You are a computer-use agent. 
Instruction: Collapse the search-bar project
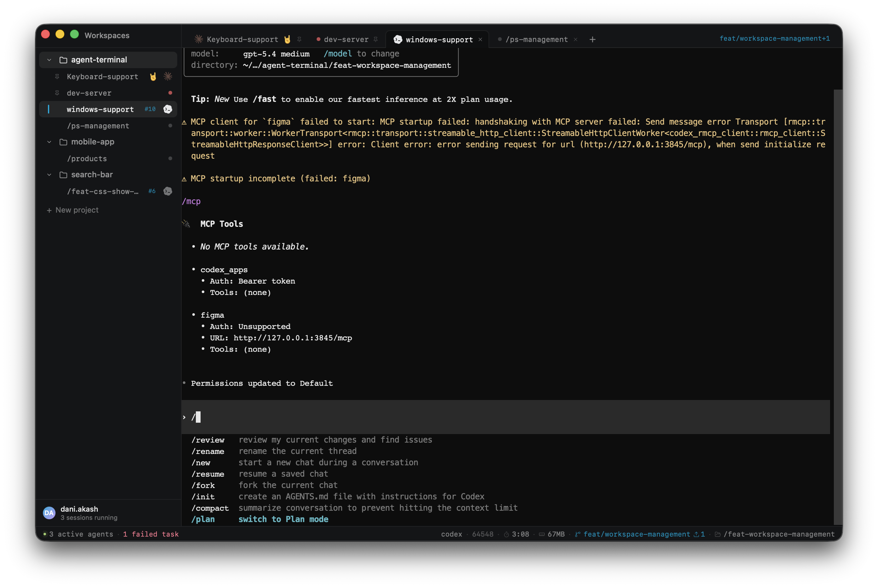coord(49,174)
